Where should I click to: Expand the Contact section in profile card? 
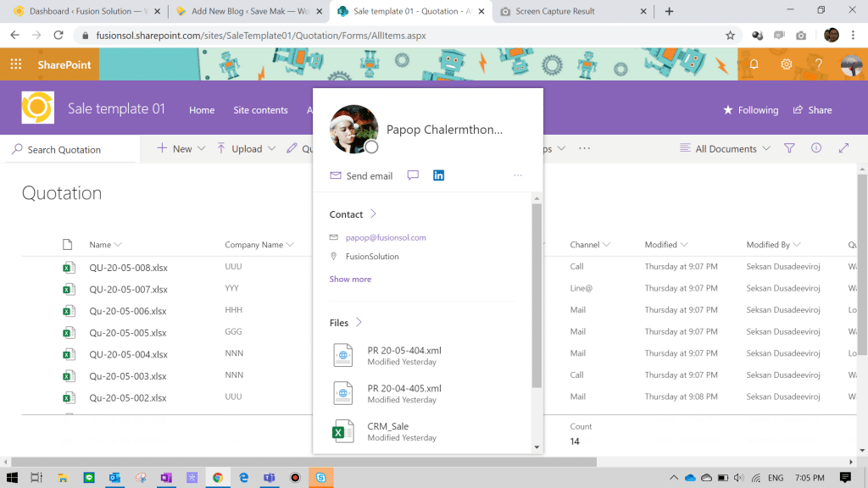[353, 214]
